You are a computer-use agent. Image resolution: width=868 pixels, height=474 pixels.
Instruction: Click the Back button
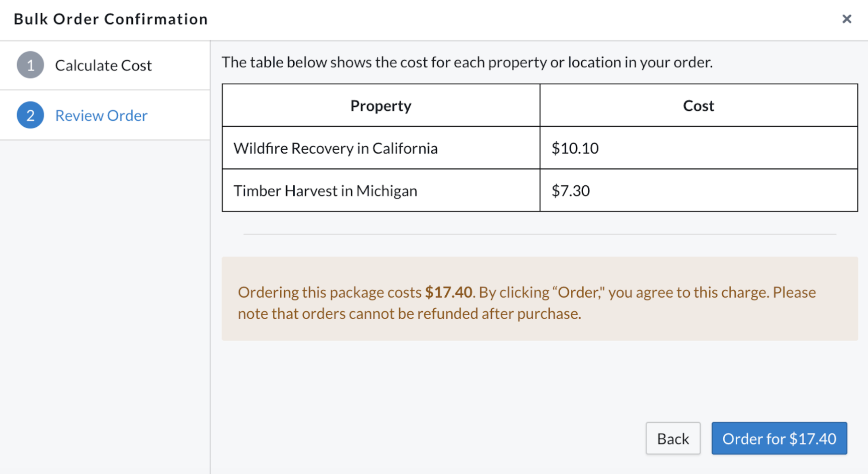(x=673, y=438)
